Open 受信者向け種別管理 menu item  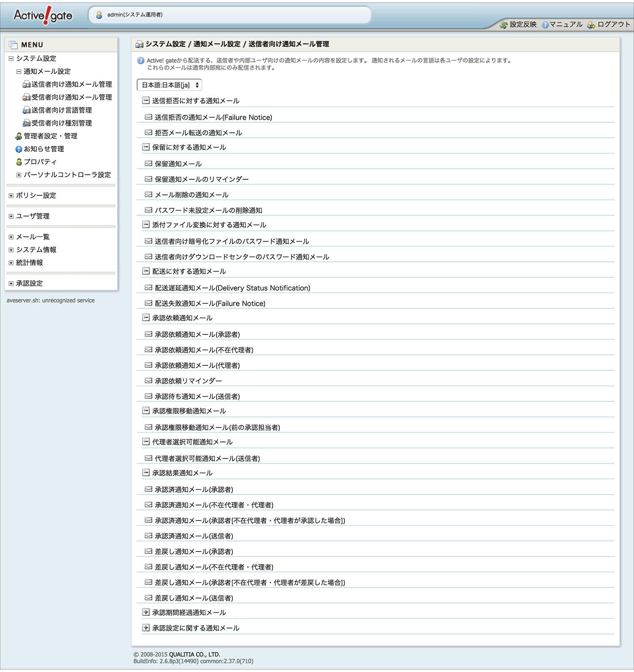point(61,123)
